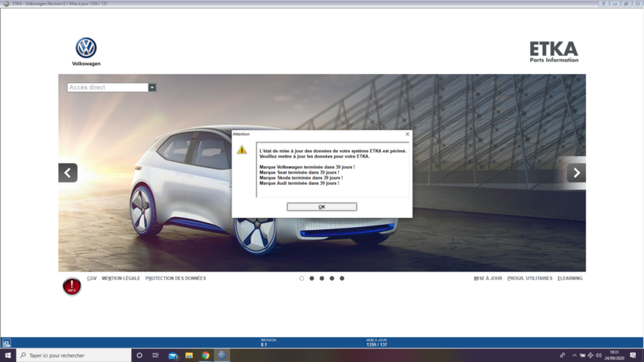This screenshot has width=644, height=362.
Task: Click into the Accès direct field
Action: (108, 87)
